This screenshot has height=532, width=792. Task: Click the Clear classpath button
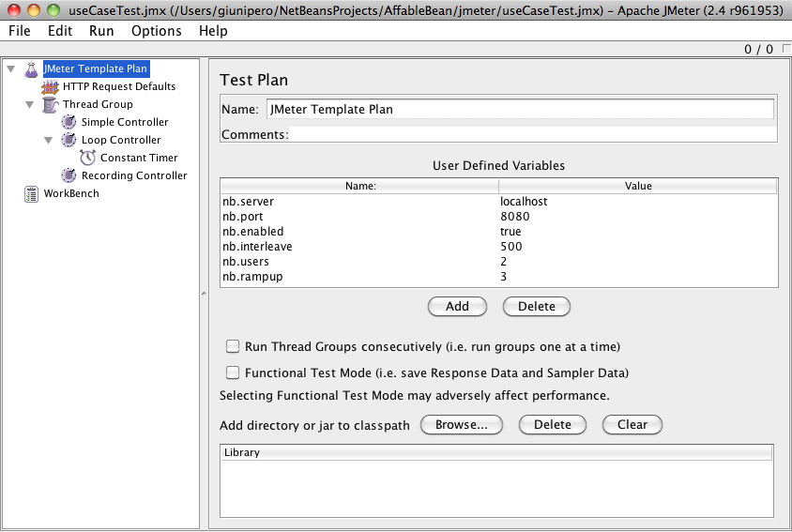[632, 424]
